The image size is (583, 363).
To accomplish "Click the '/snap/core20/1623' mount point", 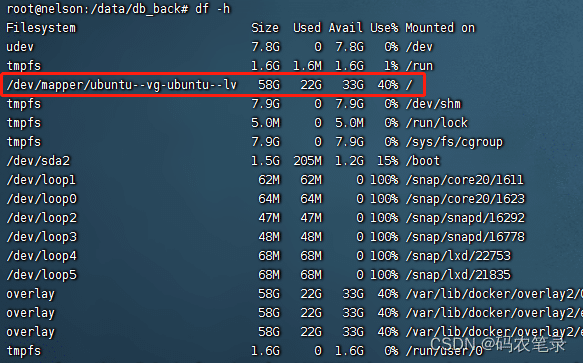I will pyautogui.click(x=465, y=199).
